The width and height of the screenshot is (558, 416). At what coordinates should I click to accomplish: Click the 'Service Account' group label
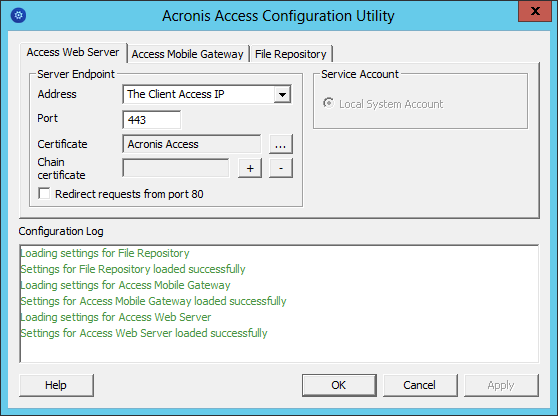click(x=360, y=74)
